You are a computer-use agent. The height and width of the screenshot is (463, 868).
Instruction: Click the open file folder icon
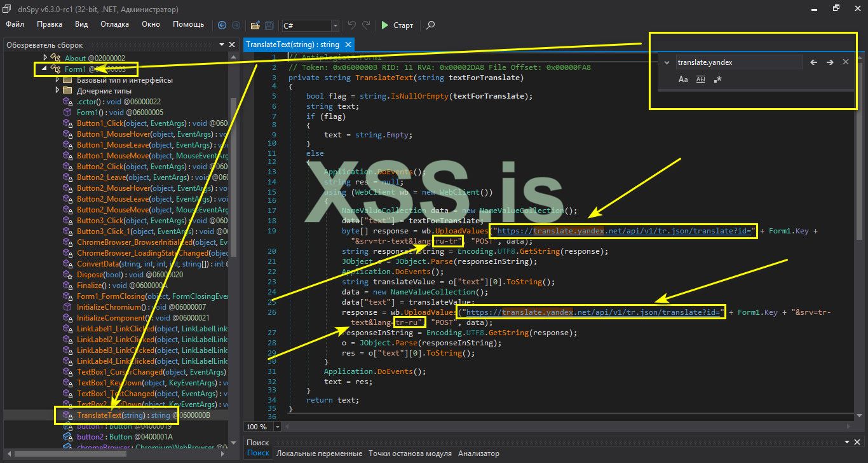(255, 25)
